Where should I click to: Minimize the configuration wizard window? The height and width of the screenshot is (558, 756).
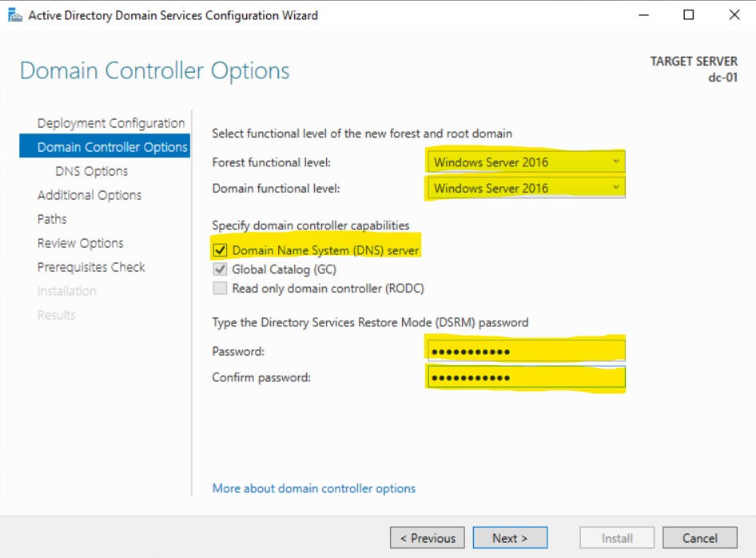[x=643, y=15]
